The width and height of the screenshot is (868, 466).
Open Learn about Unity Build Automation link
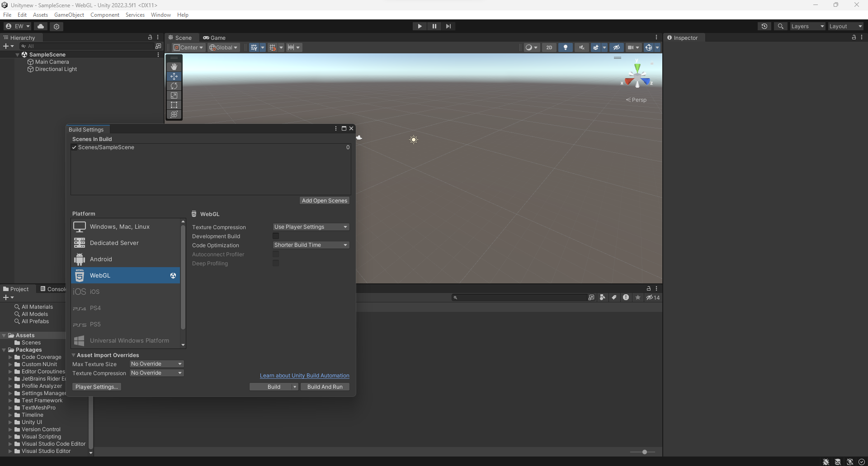coord(305,376)
